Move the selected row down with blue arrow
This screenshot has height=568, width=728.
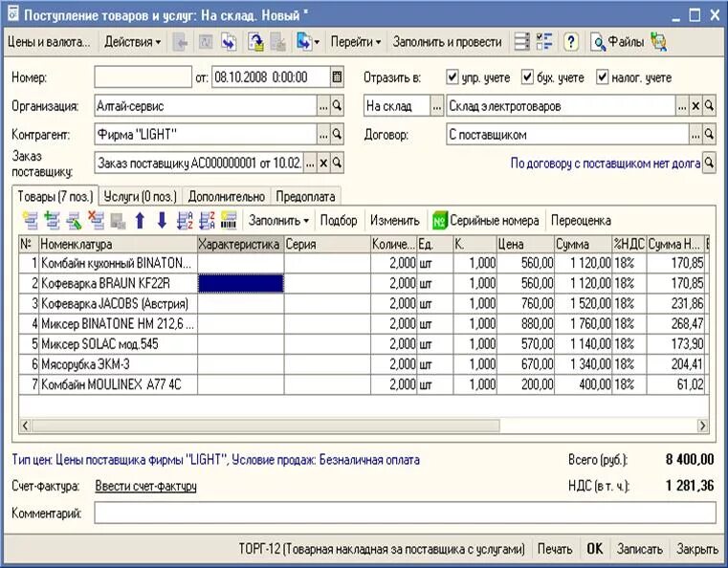(162, 221)
